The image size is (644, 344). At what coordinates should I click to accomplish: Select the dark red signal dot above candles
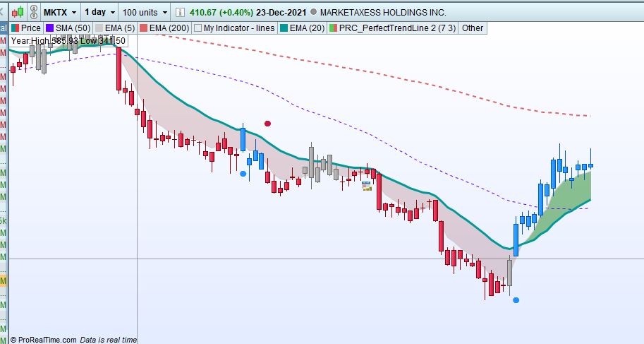point(268,124)
